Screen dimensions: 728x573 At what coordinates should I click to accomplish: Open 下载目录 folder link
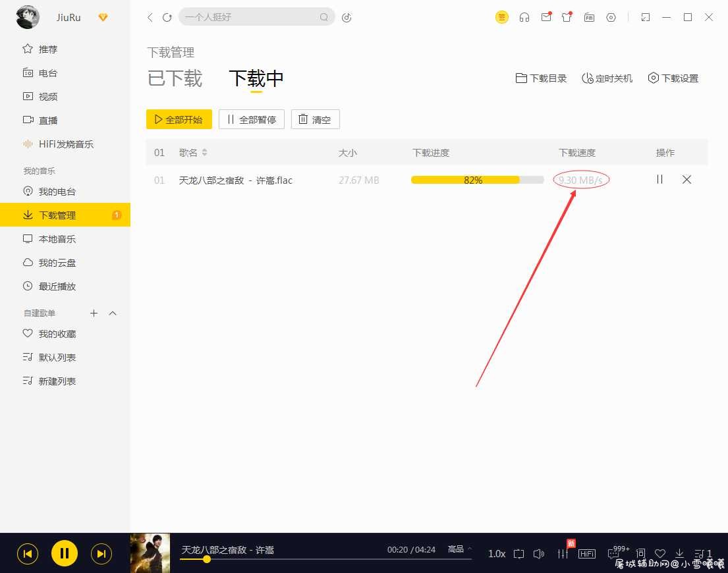point(541,78)
